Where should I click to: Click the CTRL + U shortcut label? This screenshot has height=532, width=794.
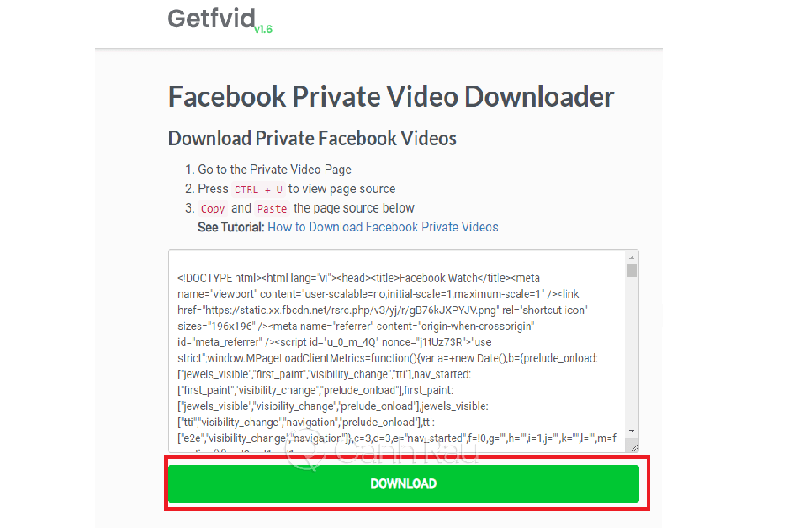258,190
